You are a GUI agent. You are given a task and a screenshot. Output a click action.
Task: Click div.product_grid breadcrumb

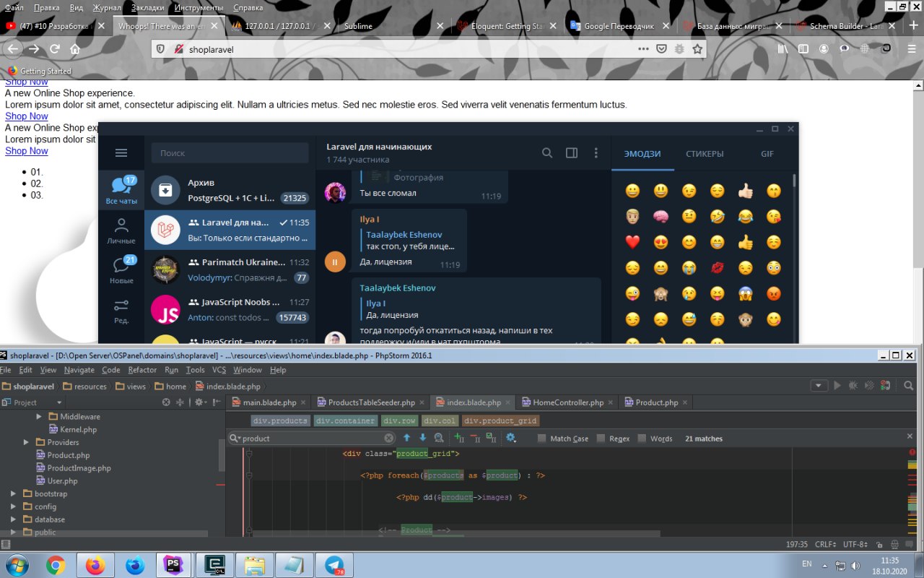500,420
